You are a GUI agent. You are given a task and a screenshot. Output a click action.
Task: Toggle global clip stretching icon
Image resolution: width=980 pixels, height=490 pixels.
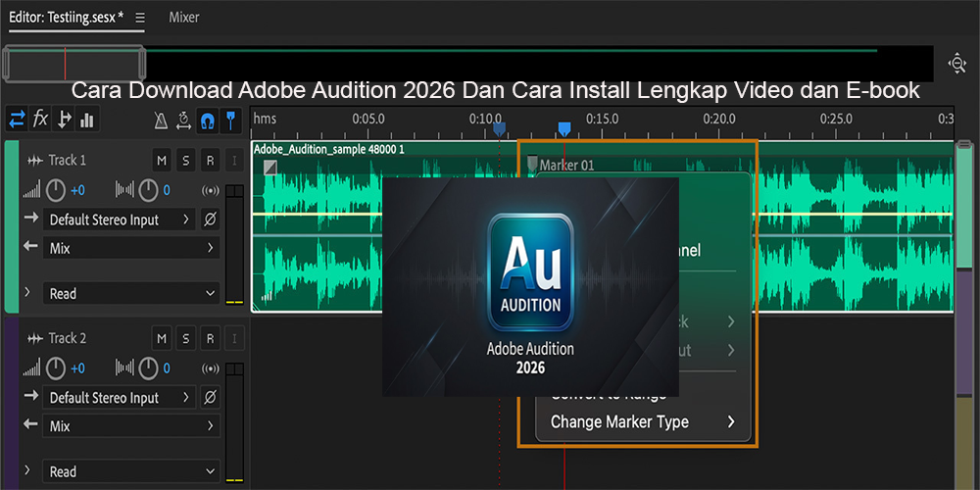[184, 121]
